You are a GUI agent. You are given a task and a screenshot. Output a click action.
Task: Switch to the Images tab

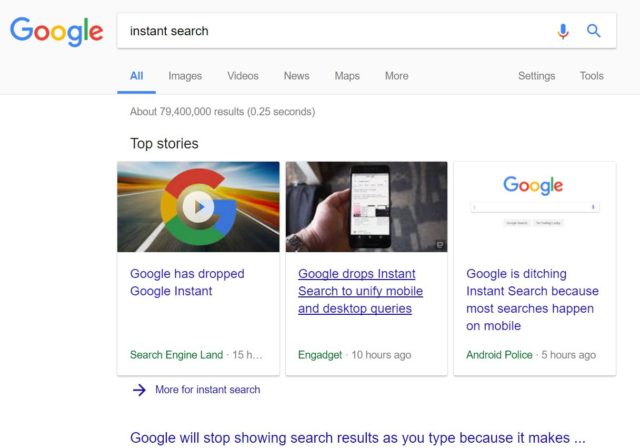click(x=185, y=76)
